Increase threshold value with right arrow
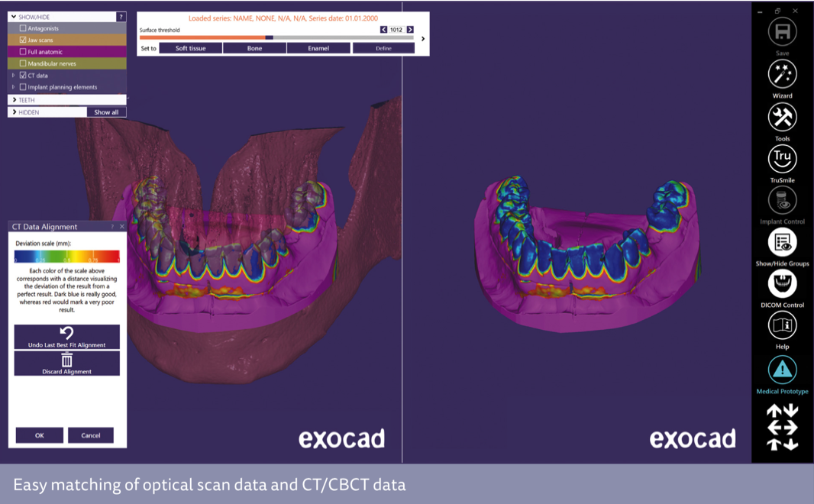Image resolution: width=814 pixels, height=504 pixels. [410, 30]
